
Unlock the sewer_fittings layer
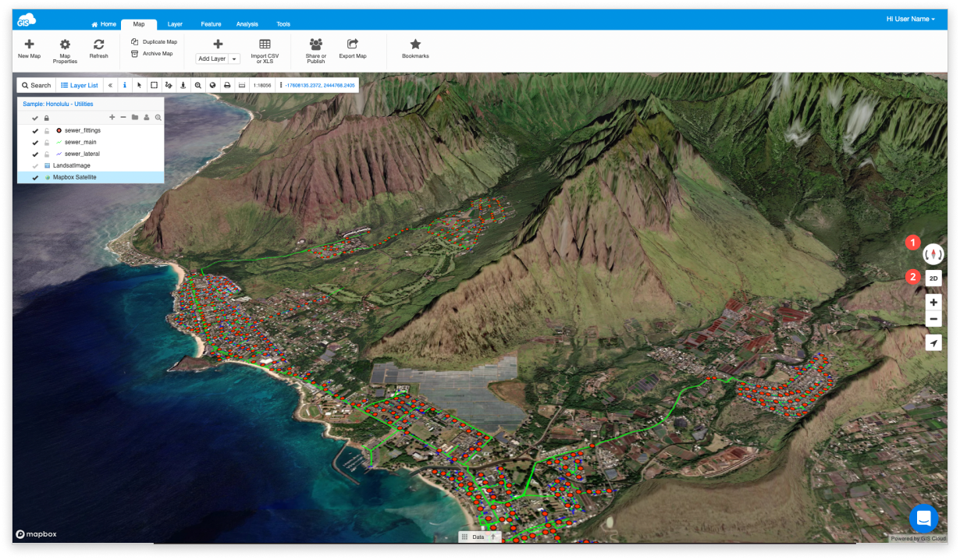click(47, 130)
